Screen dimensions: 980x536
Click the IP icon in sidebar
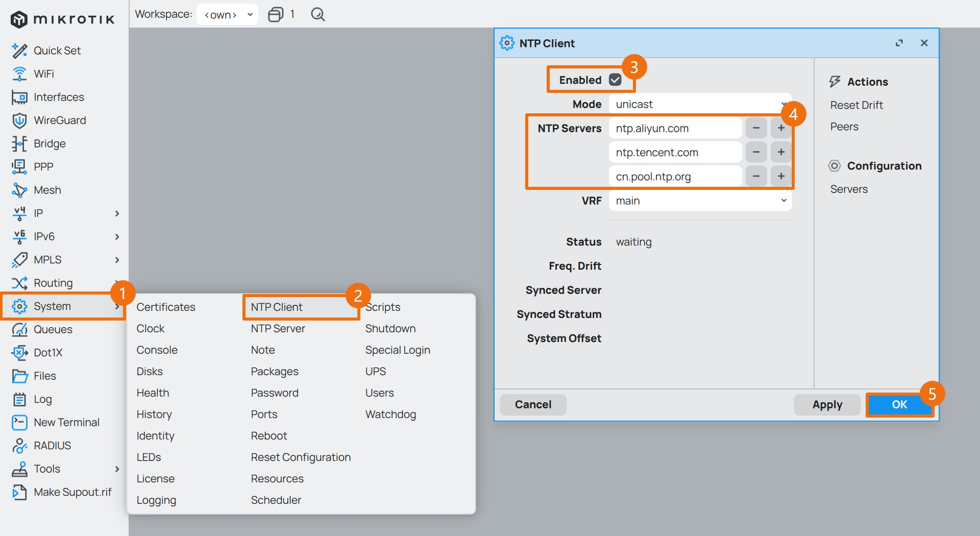19,213
